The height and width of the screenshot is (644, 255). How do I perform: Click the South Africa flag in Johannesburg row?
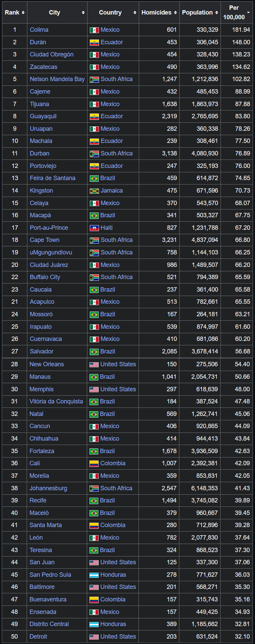click(x=94, y=489)
